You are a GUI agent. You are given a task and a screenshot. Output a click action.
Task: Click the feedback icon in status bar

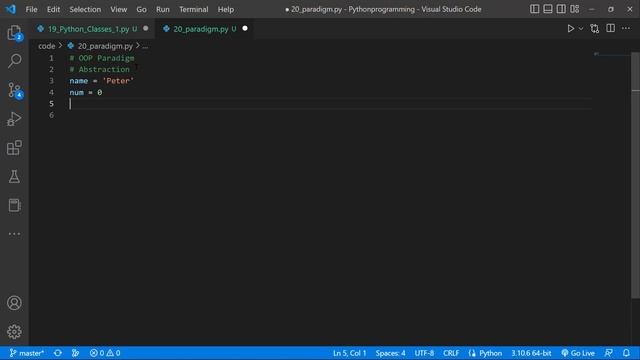click(x=609, y=353)
